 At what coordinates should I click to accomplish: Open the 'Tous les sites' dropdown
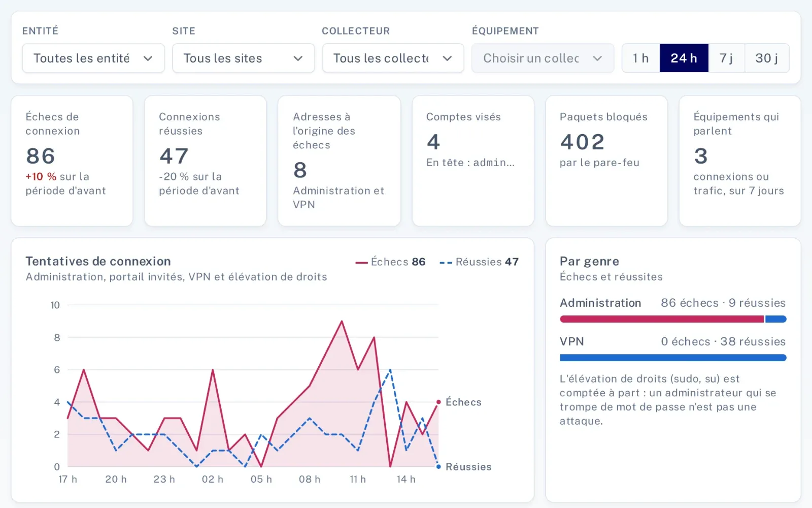coord(244,58)
